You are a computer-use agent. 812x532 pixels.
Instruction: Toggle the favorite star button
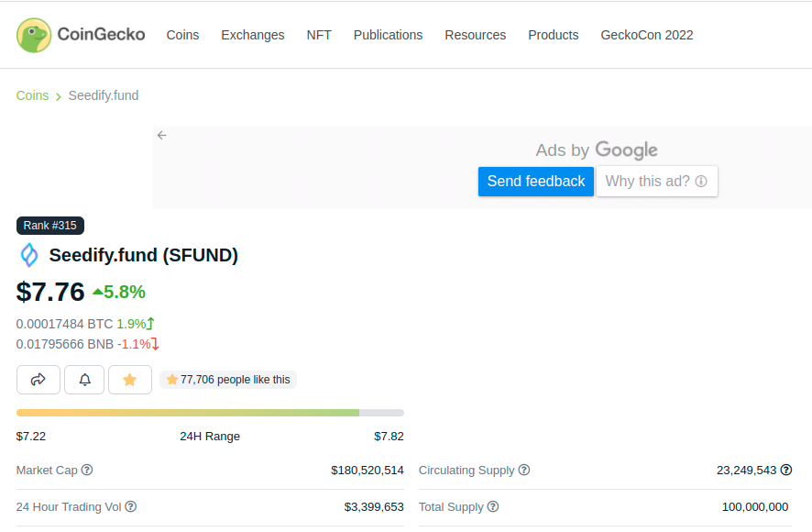[x=130, y=380]
